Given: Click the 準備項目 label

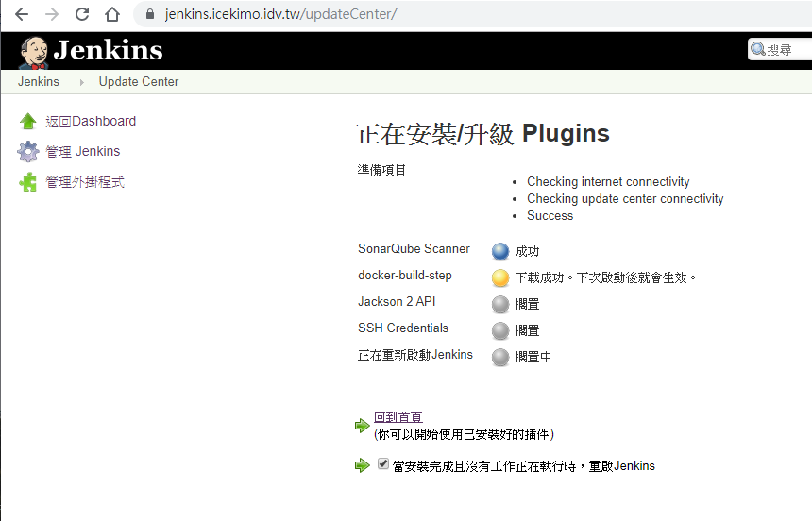Looking at the screenshot, I should [381, 170].
